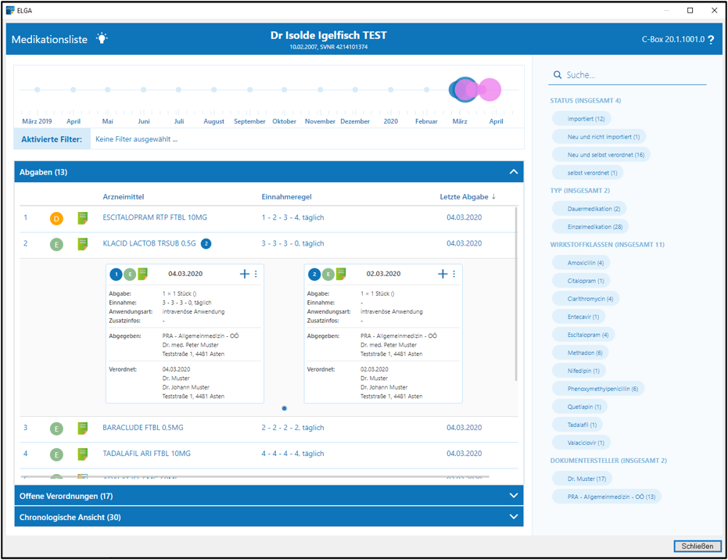Click the orange D badge for Escitalopram
728x560 pixels.
tap(56, 218)
